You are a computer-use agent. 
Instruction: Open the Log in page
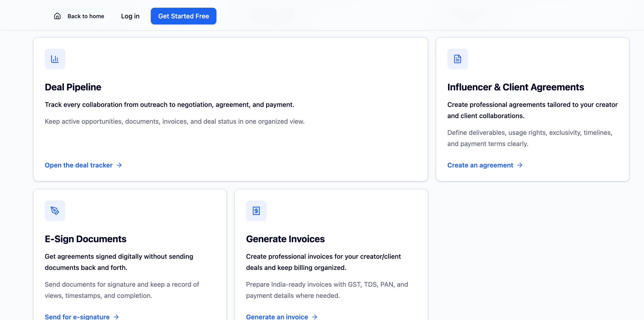coord(130,16)
